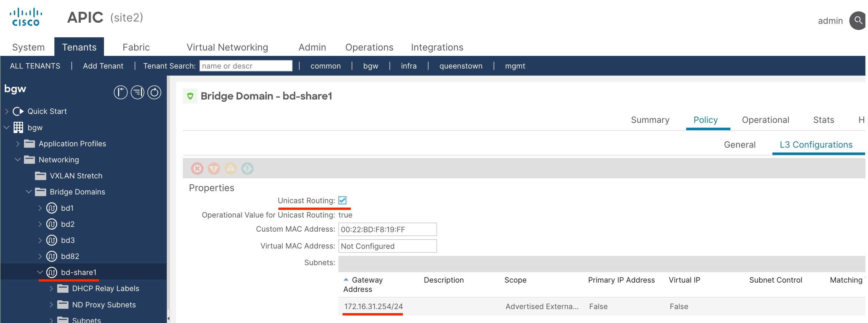Image resolution: width=868 pixels, height=323 pixels.
Task: Click the list-filter icon in the bgw tenant panel
Action: point(137,92)
